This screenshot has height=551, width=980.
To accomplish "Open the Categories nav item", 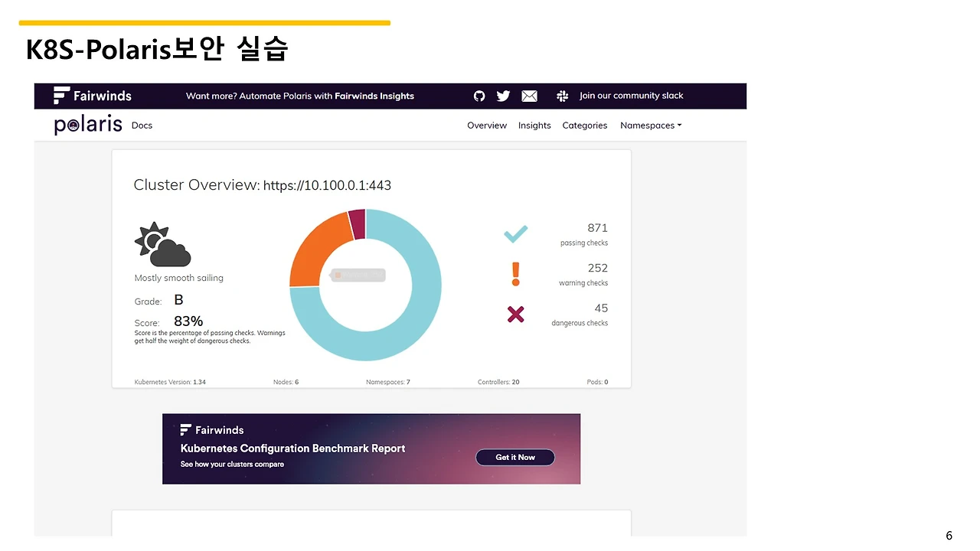I will [x=585, y=126].
